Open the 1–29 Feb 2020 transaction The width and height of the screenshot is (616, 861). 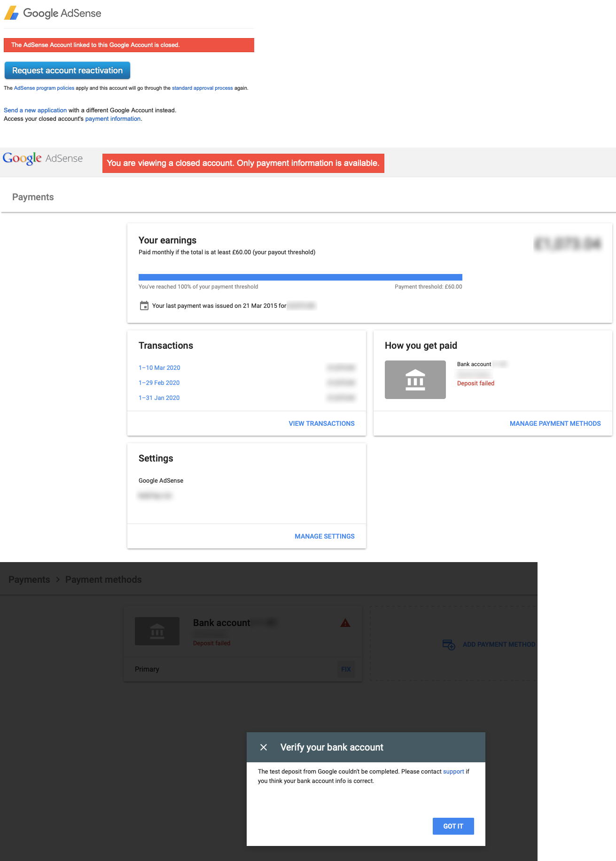[159, 383]
